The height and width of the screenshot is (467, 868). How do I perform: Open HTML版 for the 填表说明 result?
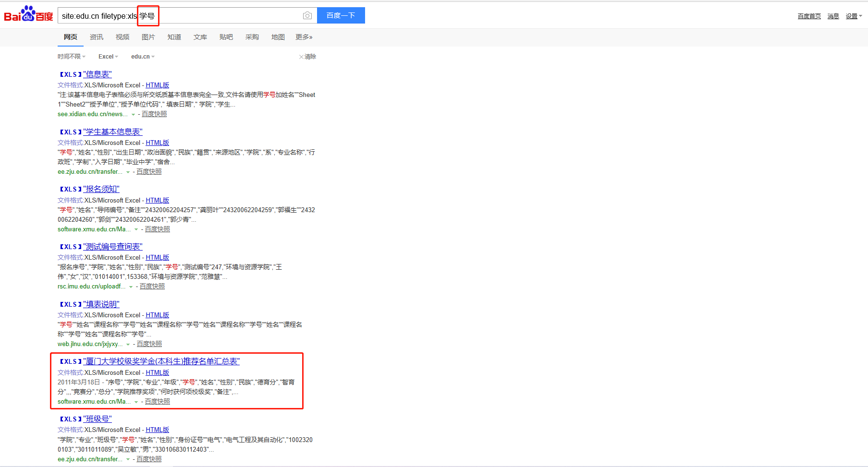click(158, 315)
